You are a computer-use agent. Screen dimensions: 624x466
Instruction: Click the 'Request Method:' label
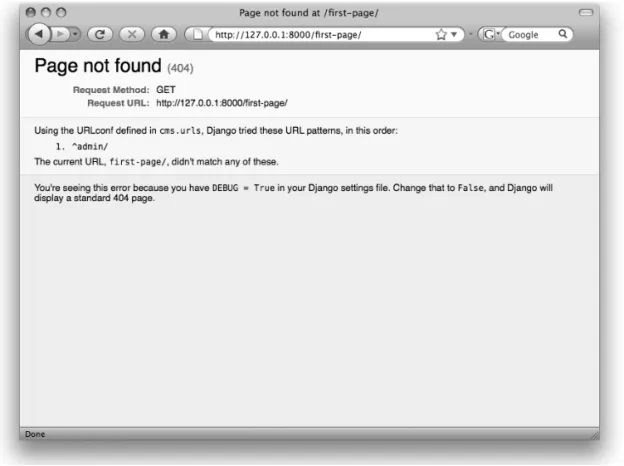point(111,90)
